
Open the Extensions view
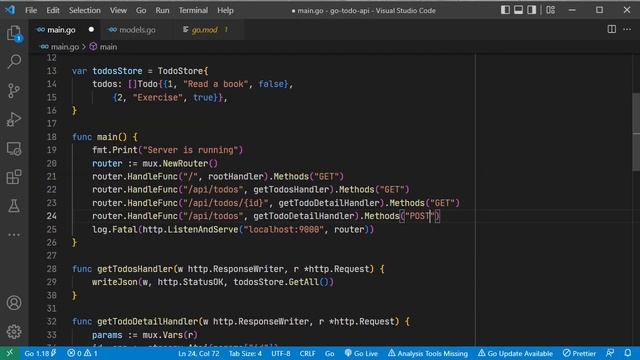pos(14,177)
